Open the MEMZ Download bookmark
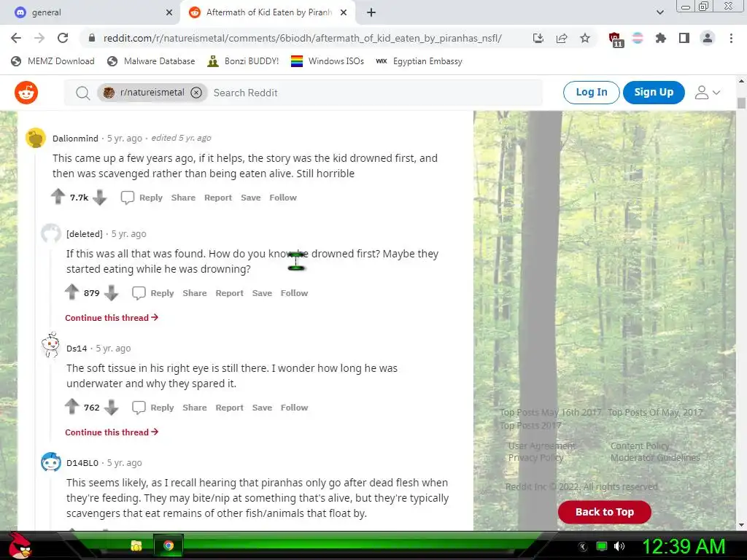This screenshot has height=560, width=747. point(53,61)
